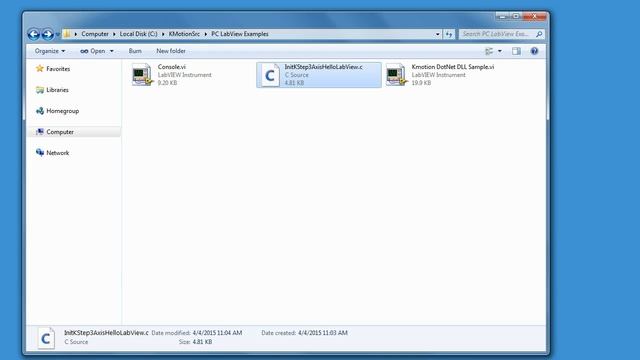Select Kmotion DotNet DLL Sample.vi name
The height and width of the screenshot is (360, 640).
click(x=453, y=67)
